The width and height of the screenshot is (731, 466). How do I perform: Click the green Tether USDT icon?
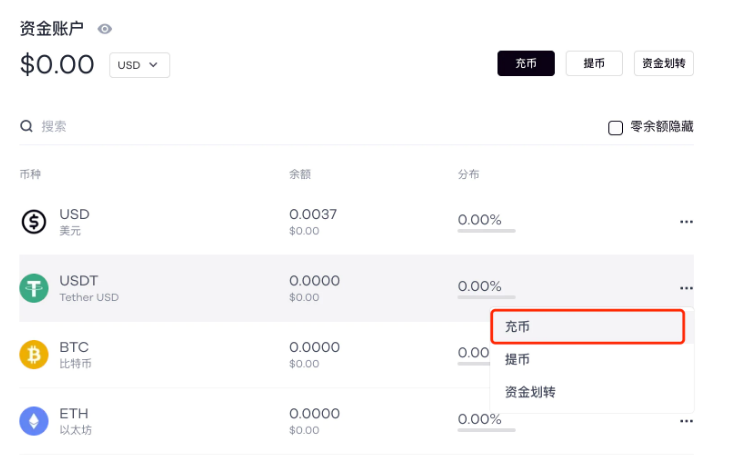click(x=34, y=288)
